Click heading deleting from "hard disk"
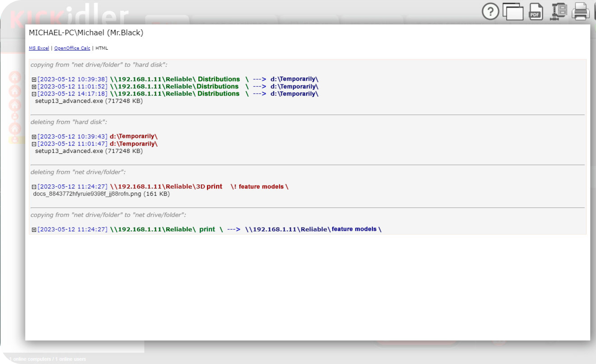 pos(69,122)
